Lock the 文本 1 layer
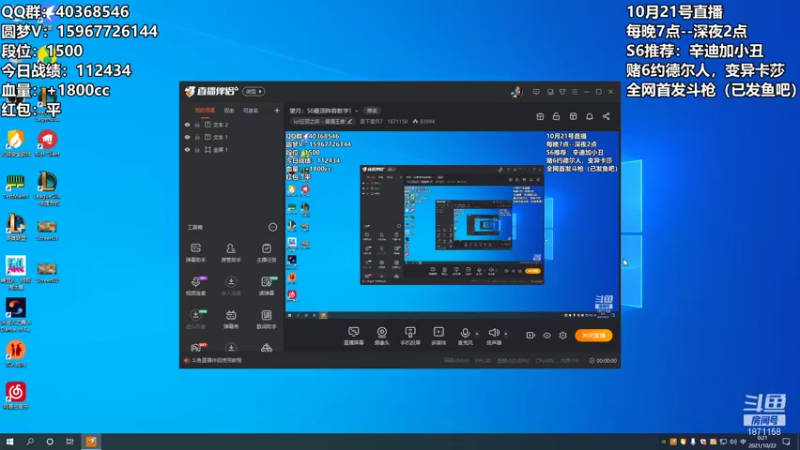Image resolution: width=800 pixels, height=450 pixels. [197, 137]
